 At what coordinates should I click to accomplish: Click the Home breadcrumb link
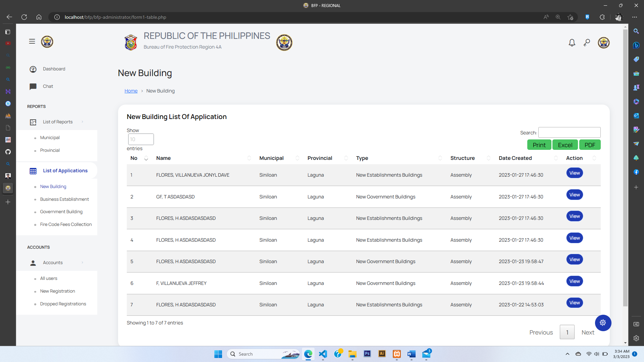[x=131, y=91]
